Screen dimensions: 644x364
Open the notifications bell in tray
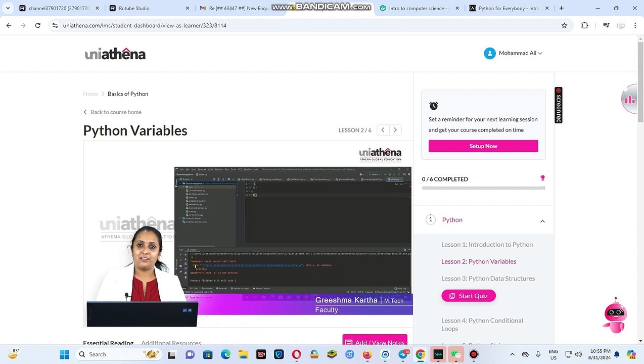point(616,354)
